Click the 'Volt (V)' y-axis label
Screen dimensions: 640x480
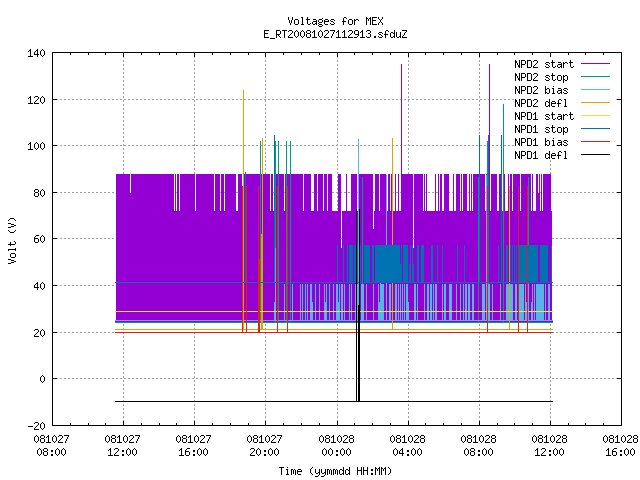click(12, 240)
